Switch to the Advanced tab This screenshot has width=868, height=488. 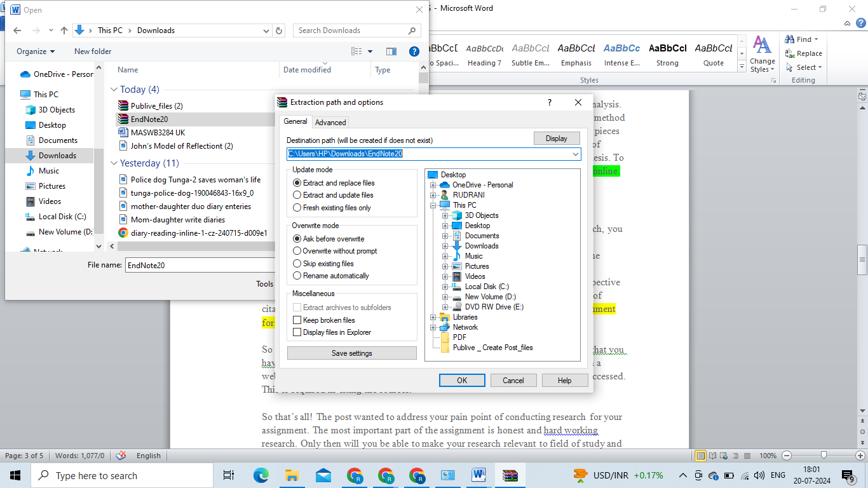[x=330, y=123]
